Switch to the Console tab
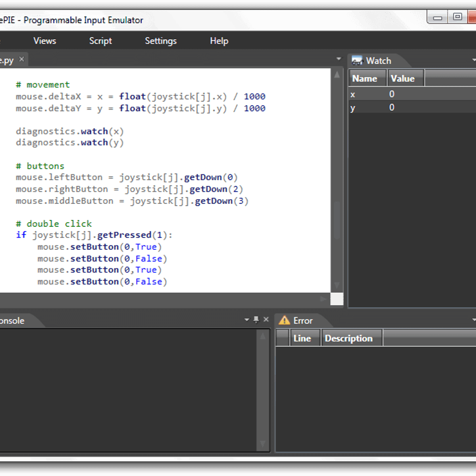 (12, 321)
